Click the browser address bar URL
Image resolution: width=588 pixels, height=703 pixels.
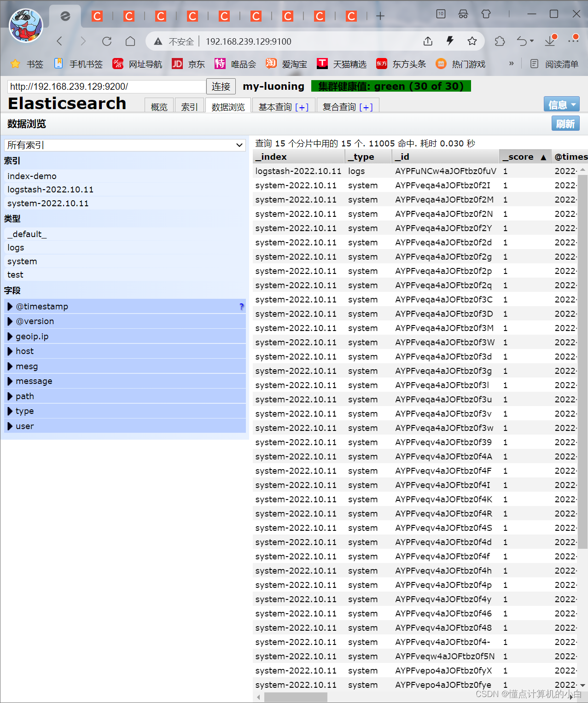tap(248, 41)
